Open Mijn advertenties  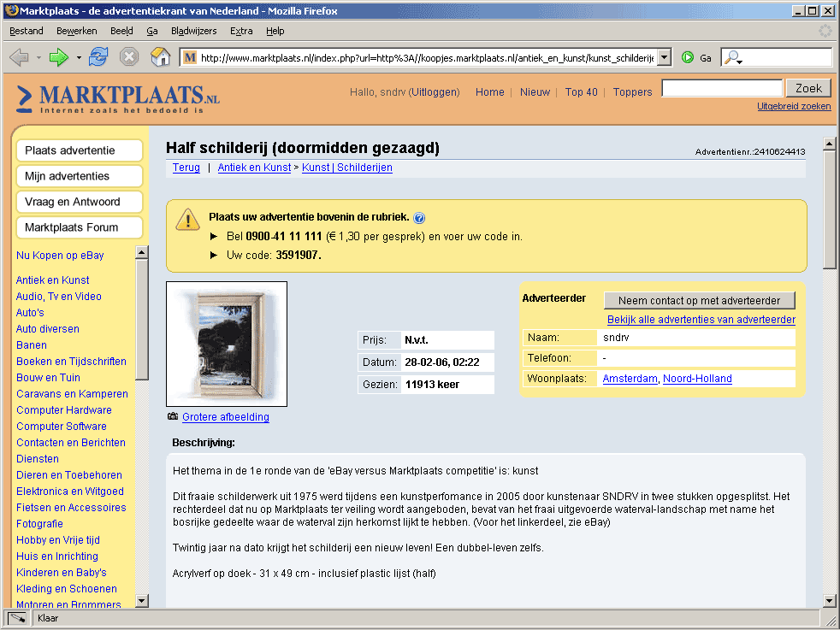pyautogui.click(x=80, y=176)
